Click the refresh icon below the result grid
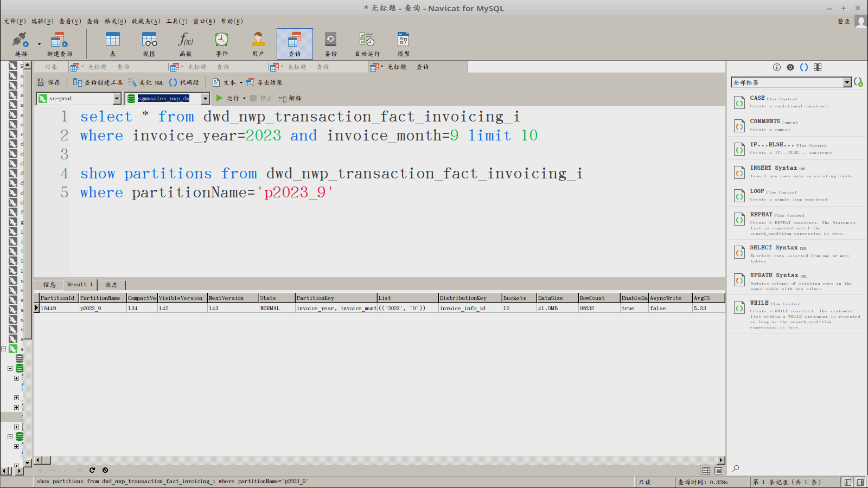The image size is (868, 488). [x=92, y=470]
